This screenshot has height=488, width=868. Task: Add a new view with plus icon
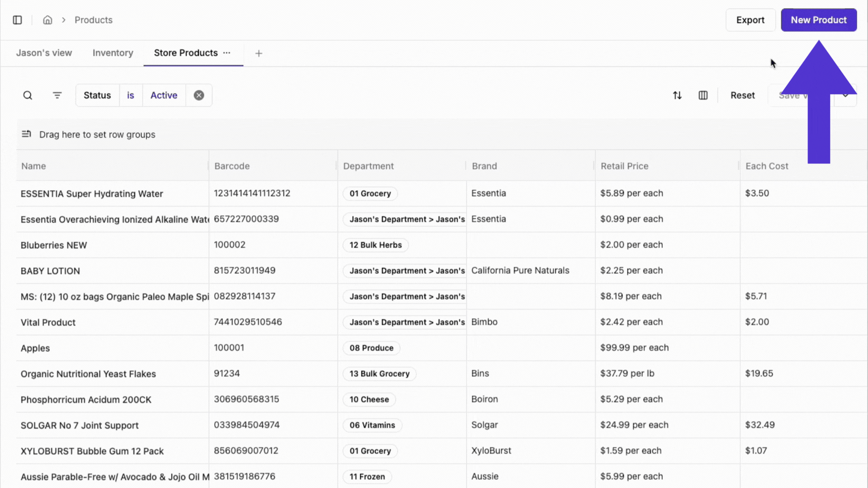(x=259, y=53)
